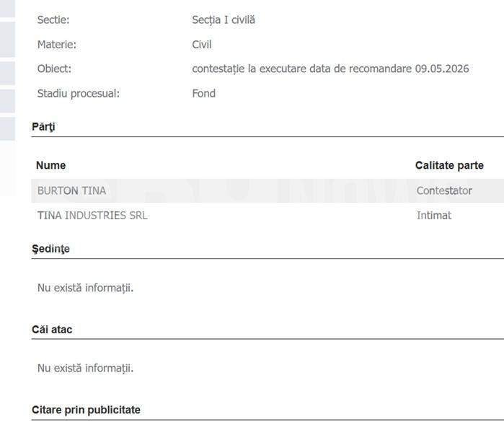
Task: Click the Părți section heading
Action: point(43,127)
